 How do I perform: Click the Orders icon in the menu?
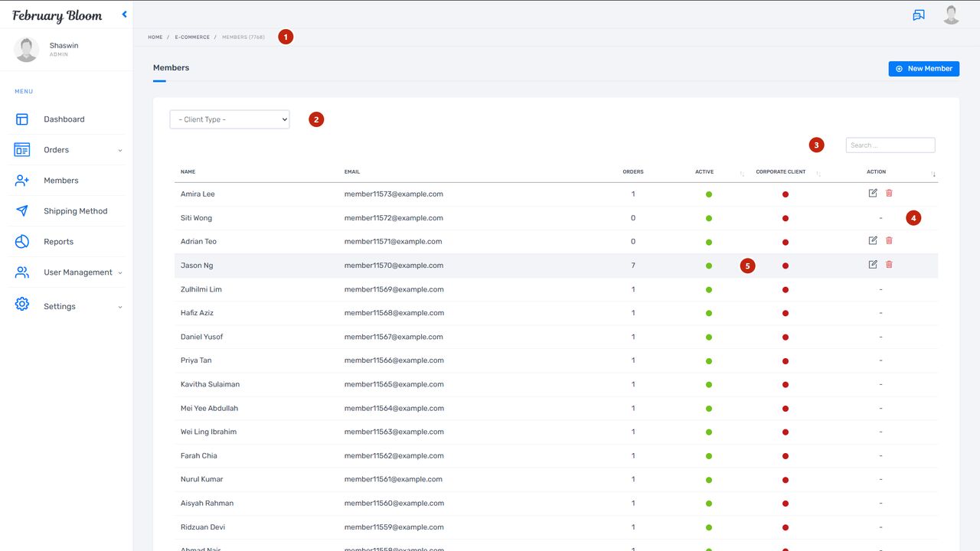click(x=22, y=150)
